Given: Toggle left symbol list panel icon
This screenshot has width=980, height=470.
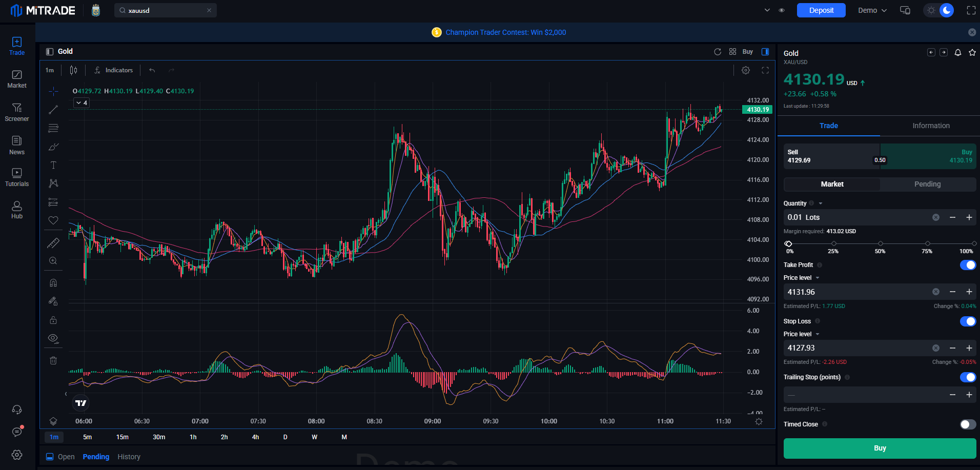Looking at the screenshot, I should (x=50, y=52).
